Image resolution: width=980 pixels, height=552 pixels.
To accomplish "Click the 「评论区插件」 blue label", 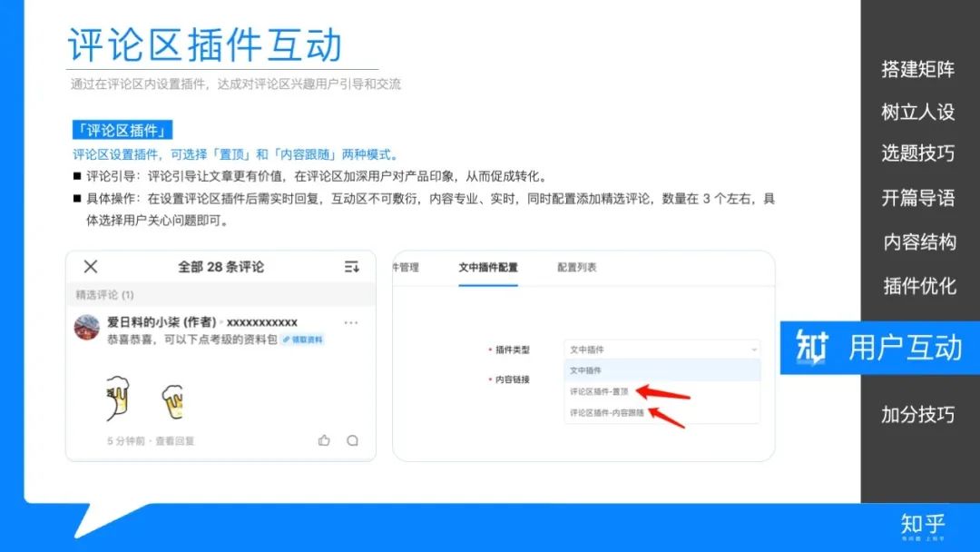I will pos(122,131).
